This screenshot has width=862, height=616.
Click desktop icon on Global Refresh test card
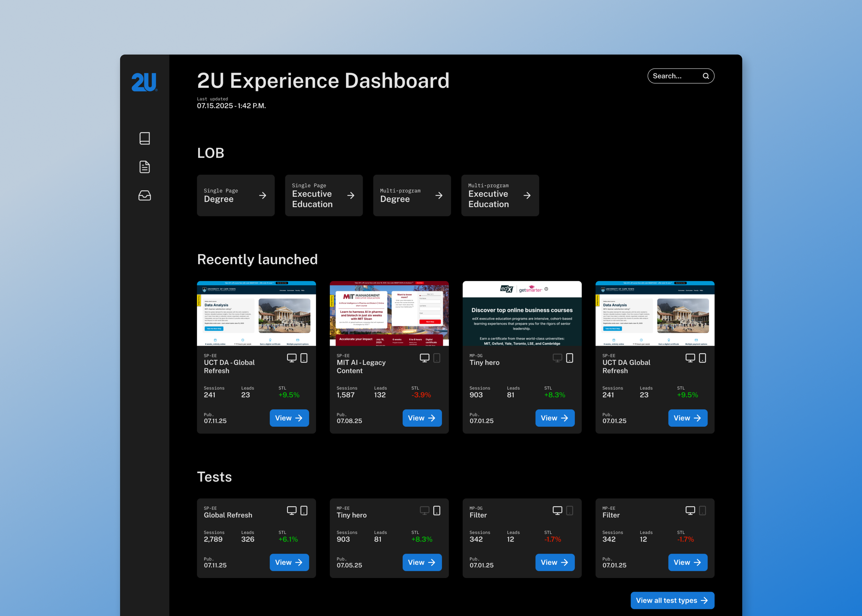292,510
